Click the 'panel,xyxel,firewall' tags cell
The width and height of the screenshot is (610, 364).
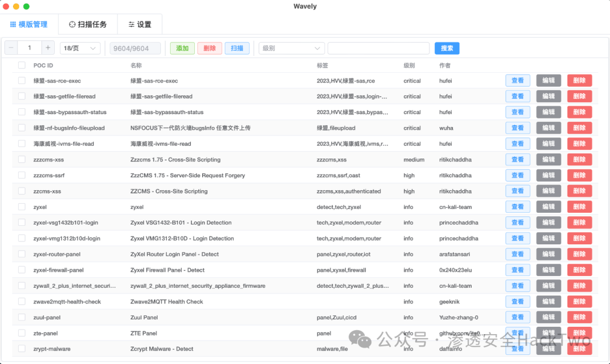(x=341, y=270)
